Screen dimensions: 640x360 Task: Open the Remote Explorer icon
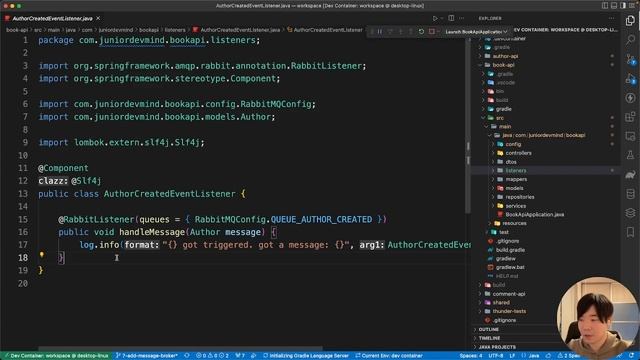click(631, 136)
